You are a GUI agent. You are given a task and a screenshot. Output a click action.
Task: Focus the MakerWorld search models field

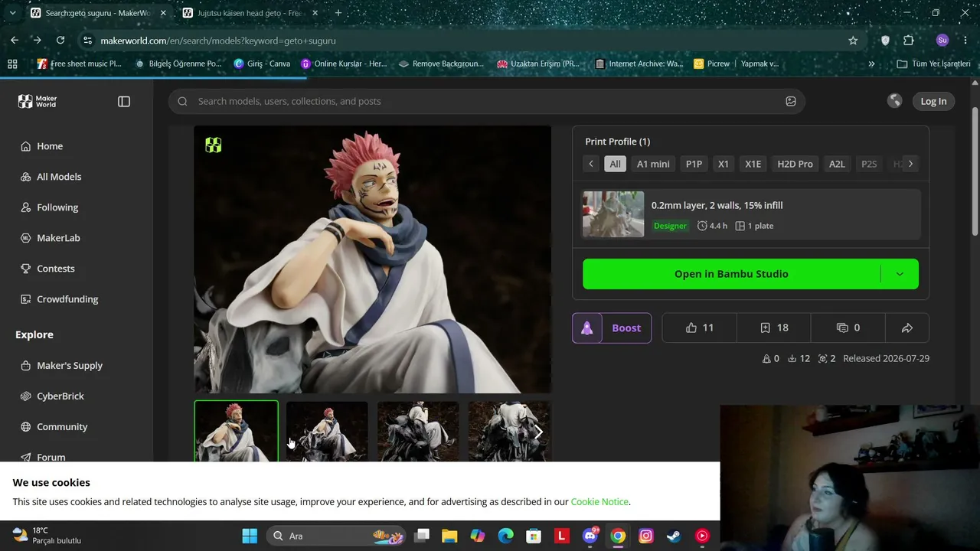click(x=486, y=101)
